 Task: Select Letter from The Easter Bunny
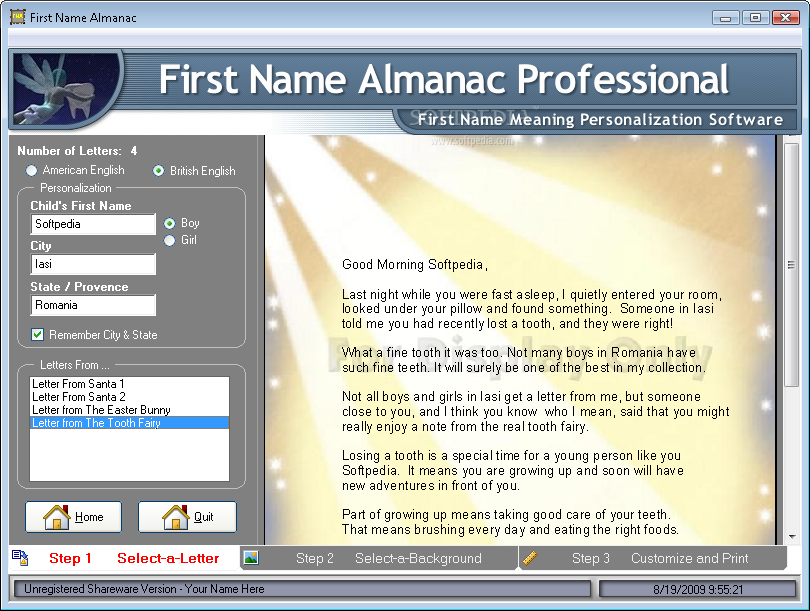point(129,410)
